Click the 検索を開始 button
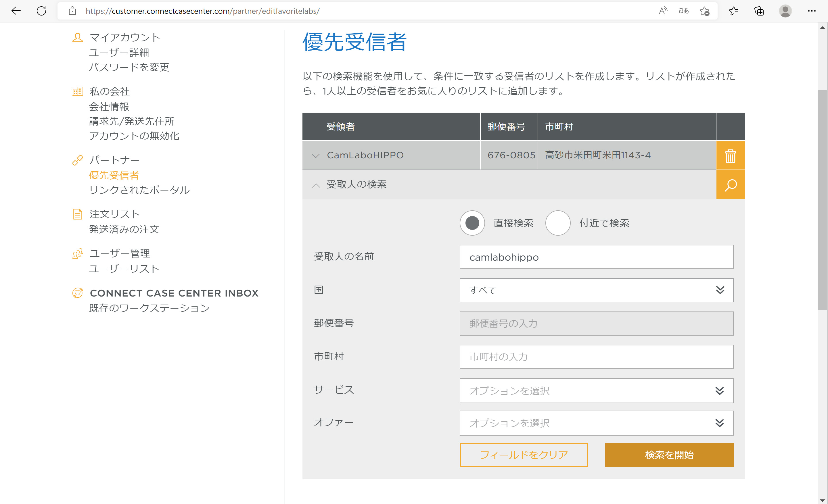This screenshot has height=504, width=828. 669,455
